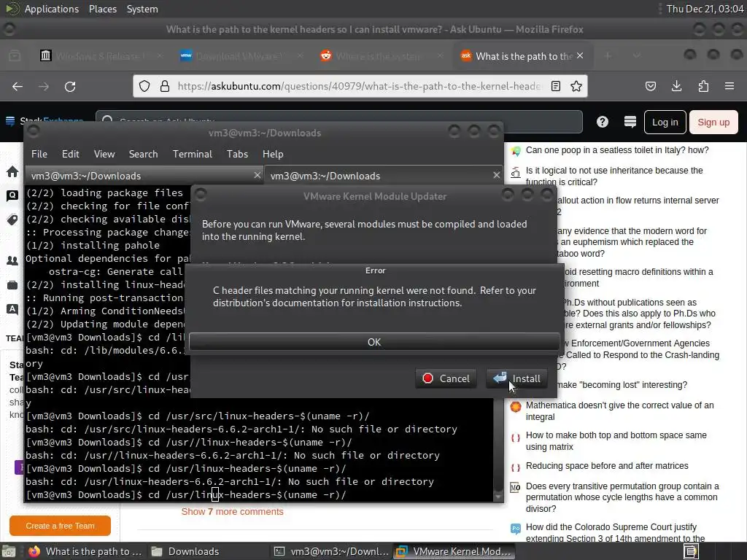Open Stack Exchange site switcher icon
747x560 pixels.
tap(630, 122)
